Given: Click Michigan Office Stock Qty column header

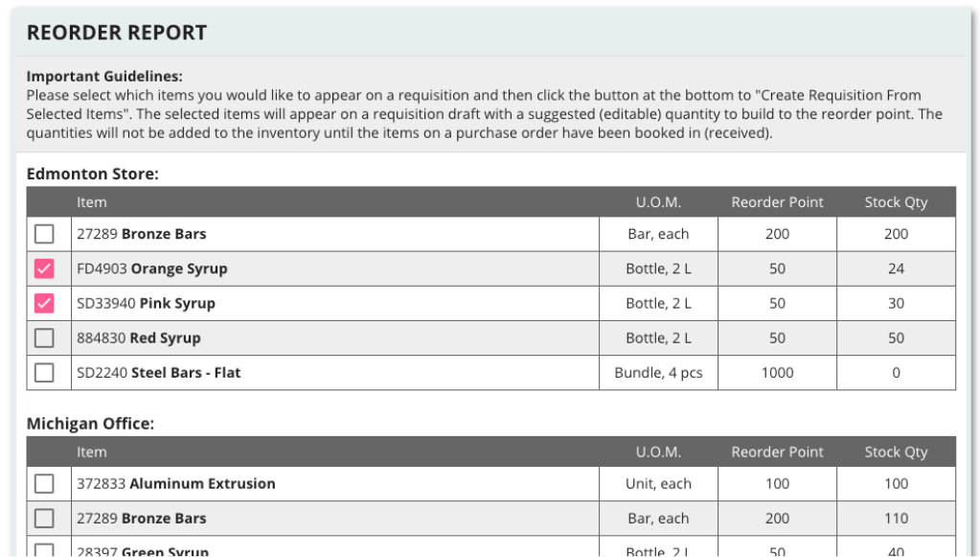Looking at the screenshot, I should pyautogui.click(x=897, y=452).
